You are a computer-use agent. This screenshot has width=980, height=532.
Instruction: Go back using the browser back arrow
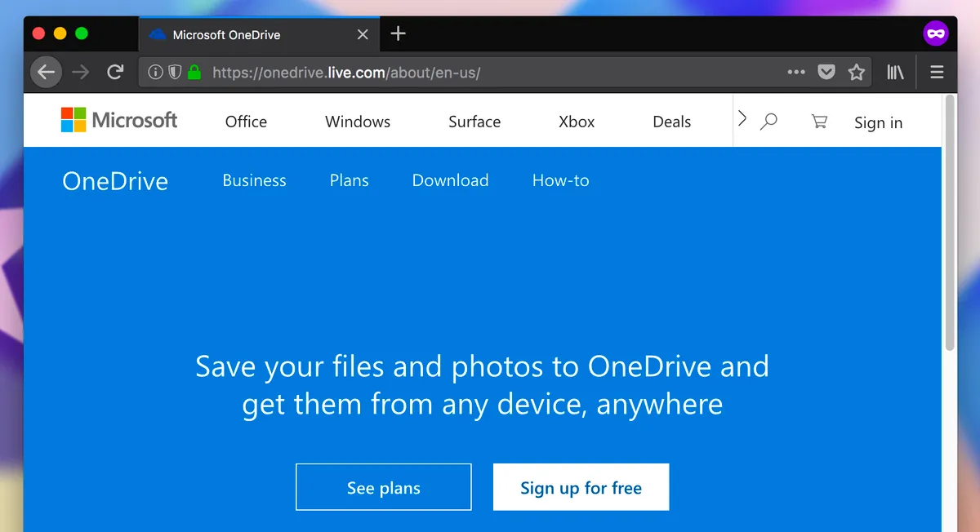pyautogui.click(x=47, y=73)
